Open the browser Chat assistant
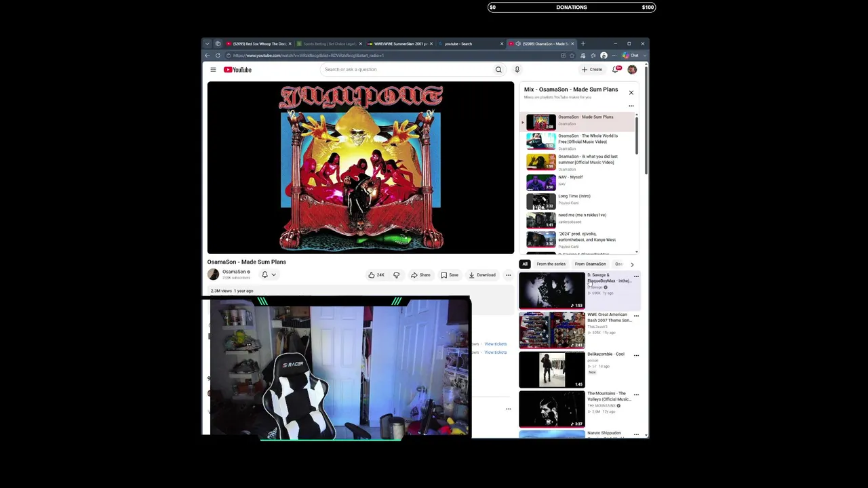 pos(631,55)
